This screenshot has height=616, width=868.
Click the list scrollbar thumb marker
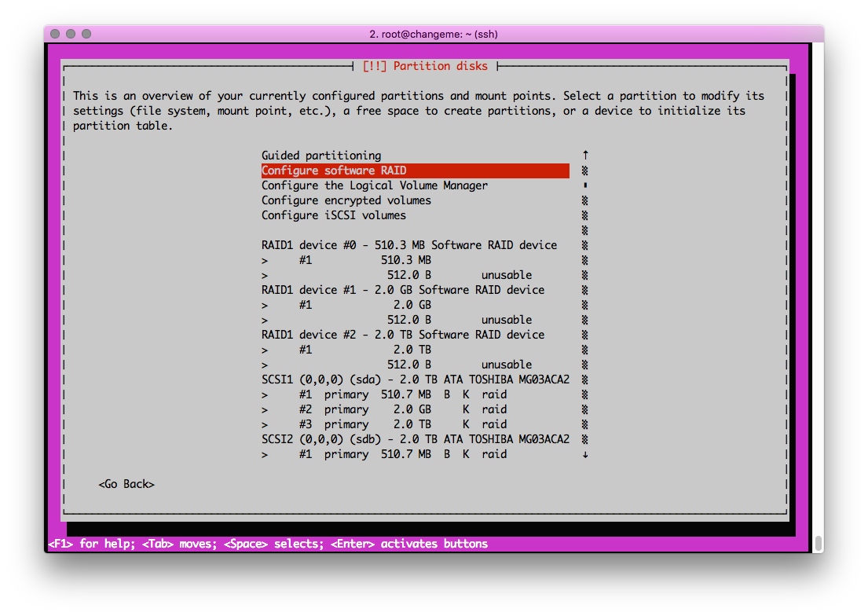point(585,185)
